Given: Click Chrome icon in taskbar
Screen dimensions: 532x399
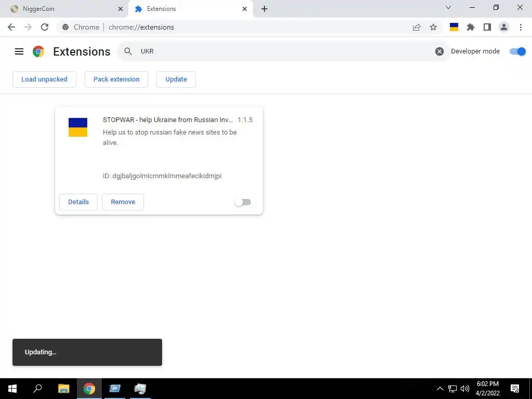Looking at the screenshot, I should tap(89, 389).
